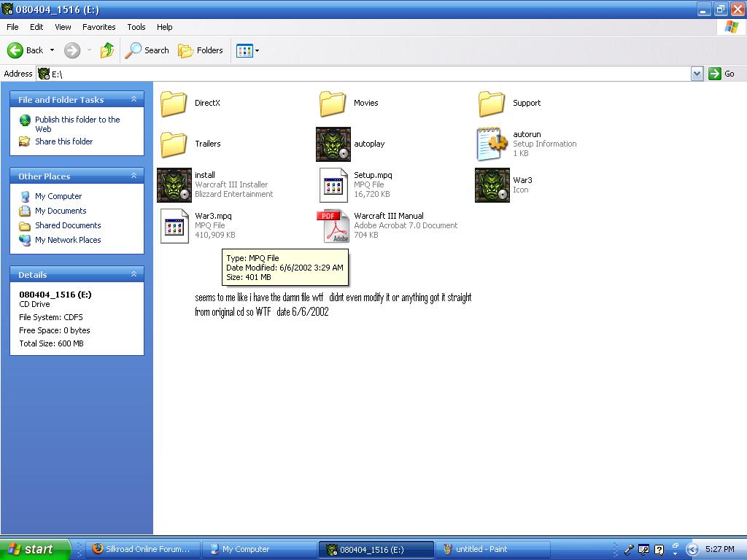
Task: Click the Windows Start button
Action: [x=35, y=549]
